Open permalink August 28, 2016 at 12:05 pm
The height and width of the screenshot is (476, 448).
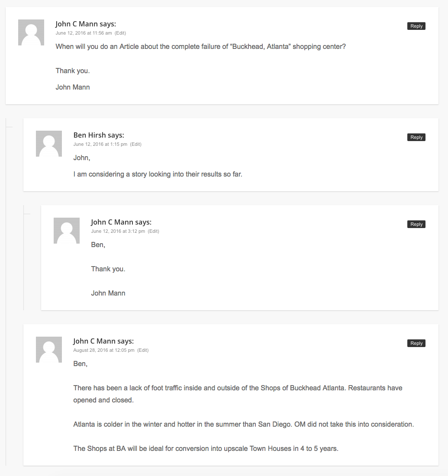pyautogui.click(x=103, y=351)
